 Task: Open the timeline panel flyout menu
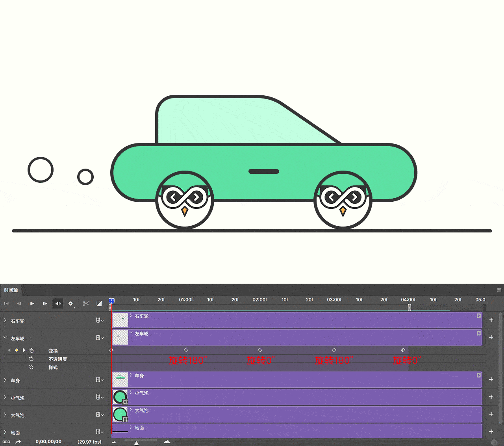(x=499, y=290)
